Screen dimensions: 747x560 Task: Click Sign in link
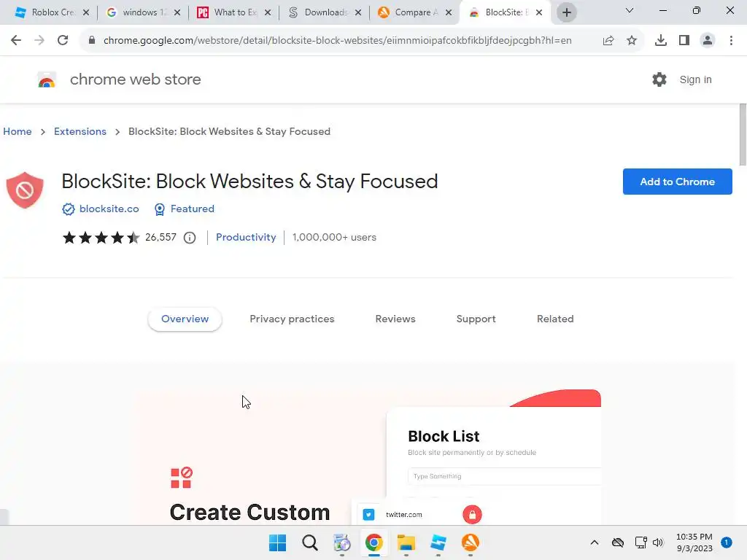click(x=695, y=79)
